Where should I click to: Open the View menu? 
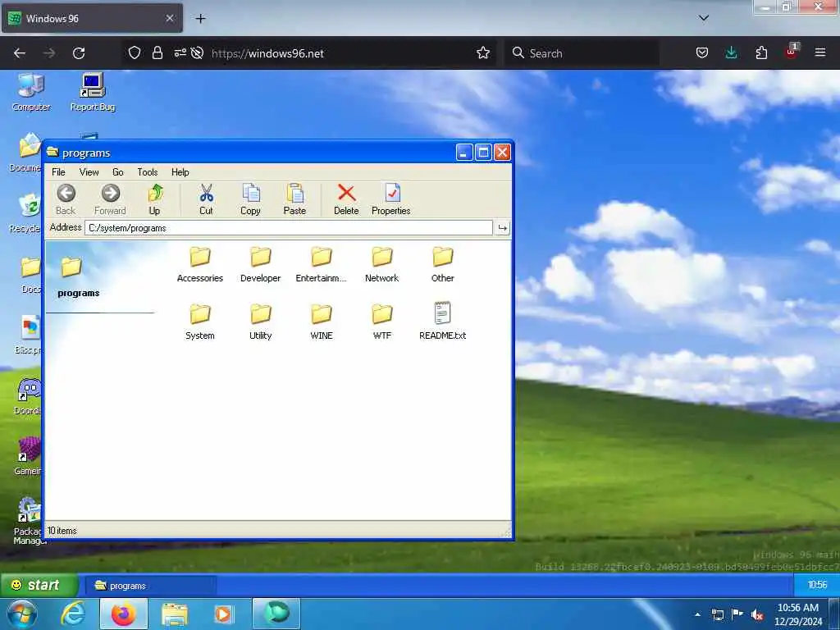(x=89, y=172)
